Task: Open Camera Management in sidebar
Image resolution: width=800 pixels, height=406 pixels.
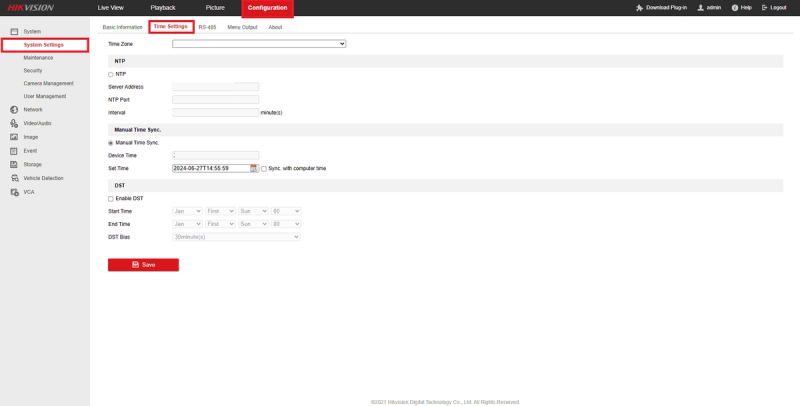Action: click(x=48, y=83)
